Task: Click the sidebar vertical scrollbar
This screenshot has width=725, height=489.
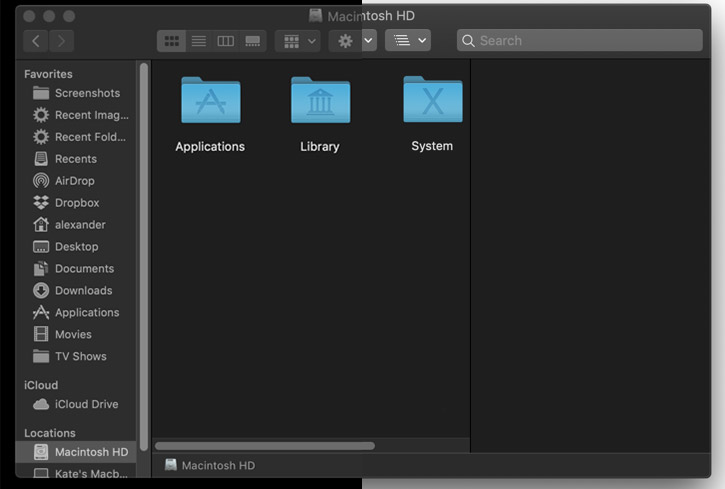Action: point(144,257)
